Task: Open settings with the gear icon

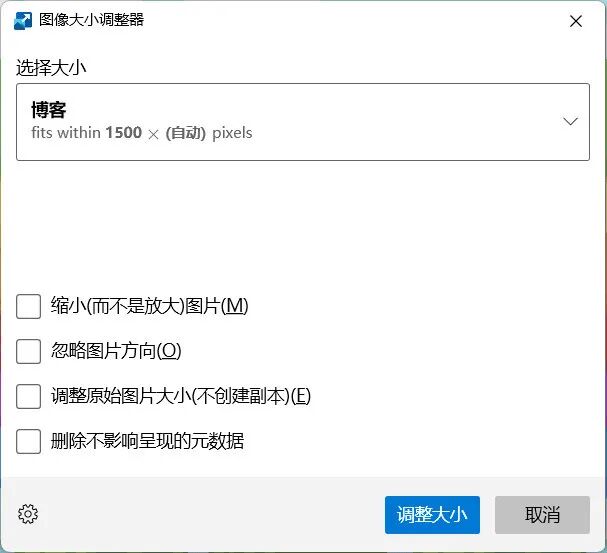Action: (x=28, y=514)
